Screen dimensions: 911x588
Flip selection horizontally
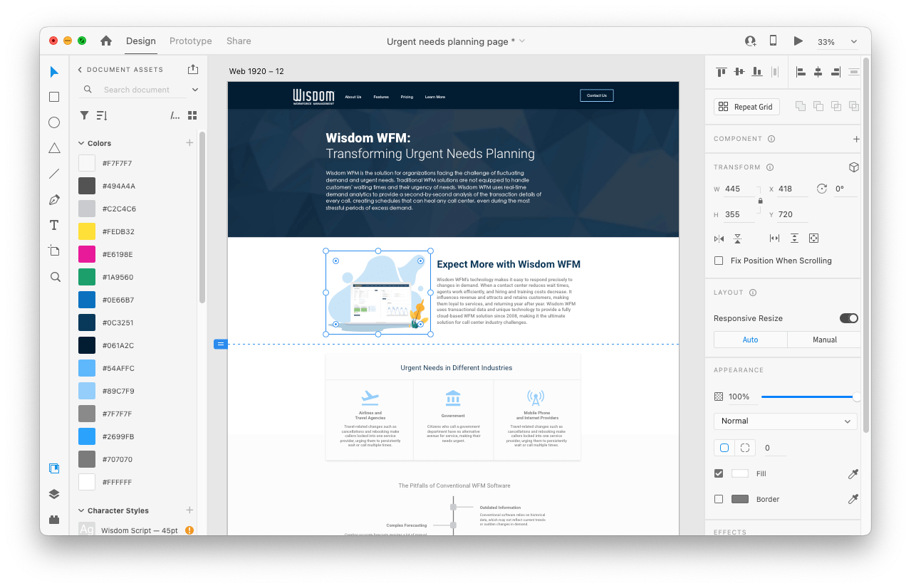[719, 238]
